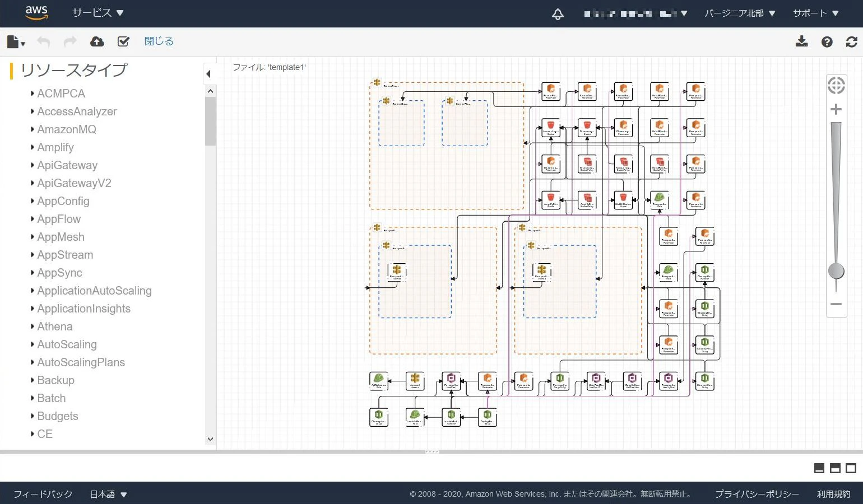Open the 日本語 language selector
The height and width of the screenshot is (504, 863).
(x=109, y=494)
